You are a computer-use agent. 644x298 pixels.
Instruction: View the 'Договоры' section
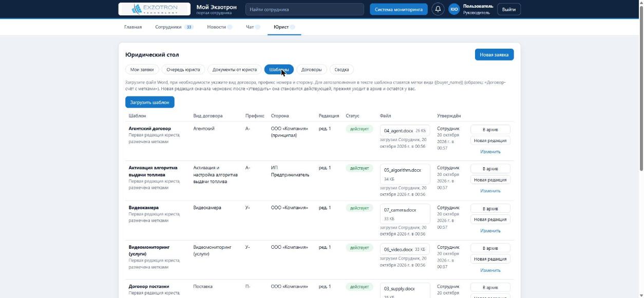coord(311,70)
